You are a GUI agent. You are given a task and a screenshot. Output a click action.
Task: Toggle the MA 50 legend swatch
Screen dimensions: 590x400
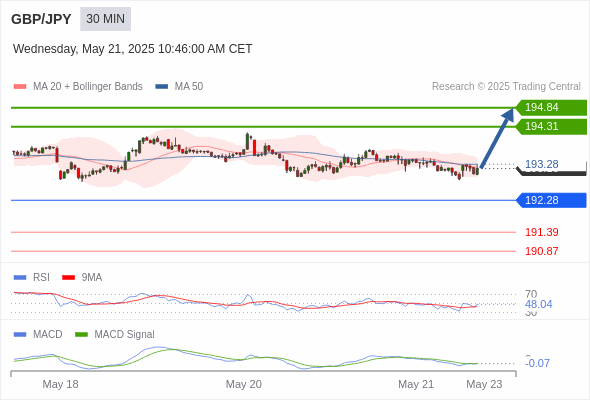coord(162,87)
